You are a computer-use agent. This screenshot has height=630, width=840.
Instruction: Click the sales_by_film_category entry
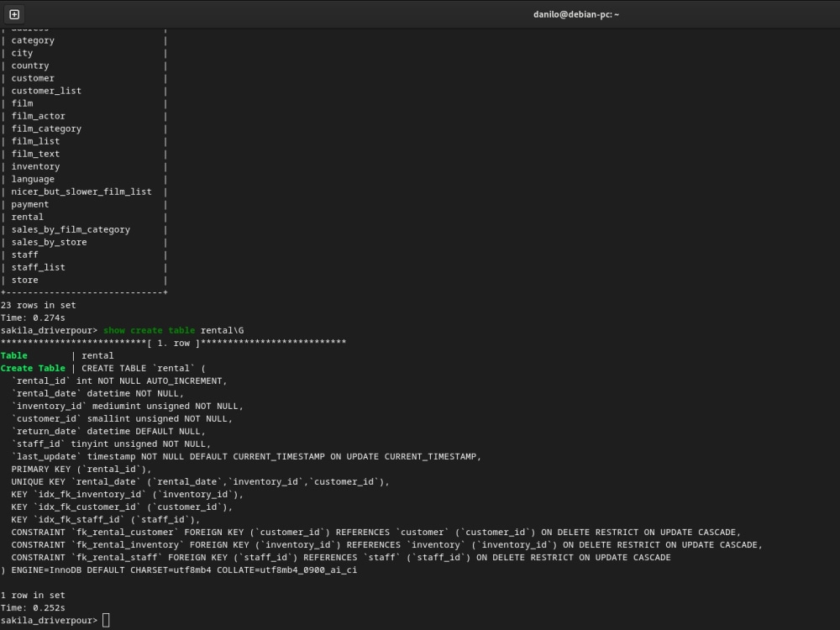pos(71,228)
